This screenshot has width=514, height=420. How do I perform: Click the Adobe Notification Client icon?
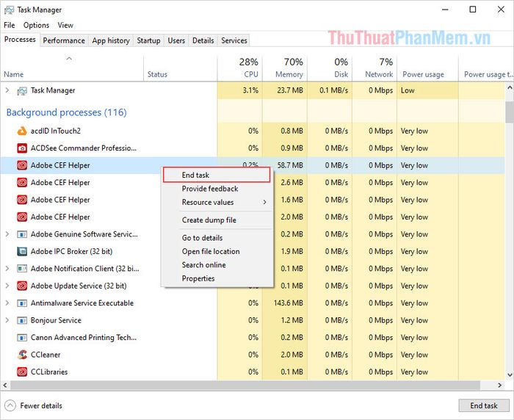click(22, 269)
